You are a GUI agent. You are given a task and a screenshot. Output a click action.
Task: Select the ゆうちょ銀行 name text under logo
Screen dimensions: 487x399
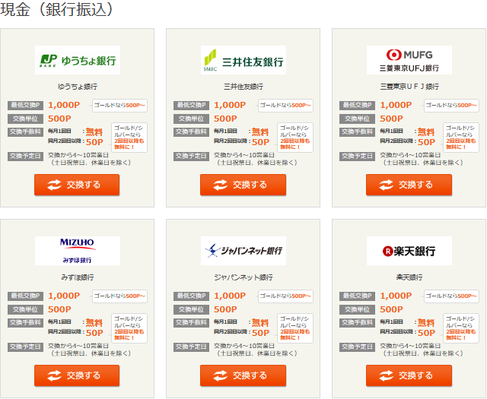point(77,87)
